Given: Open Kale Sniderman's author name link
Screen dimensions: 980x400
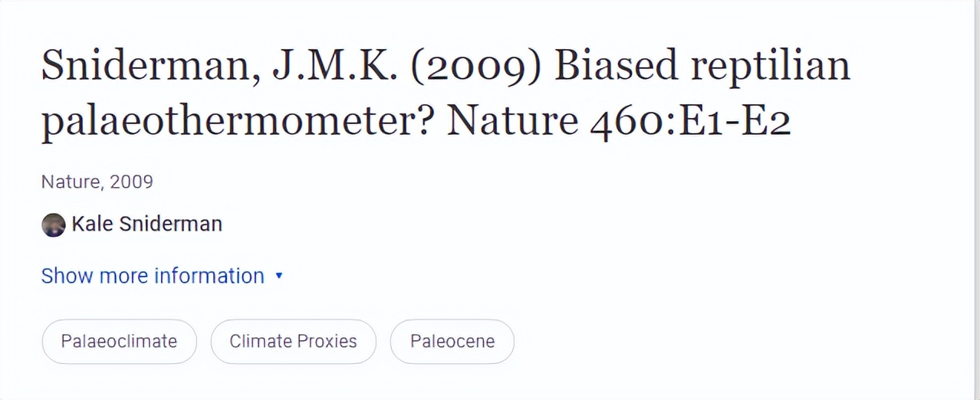Looking at the screenshot, I should point(146,224).
